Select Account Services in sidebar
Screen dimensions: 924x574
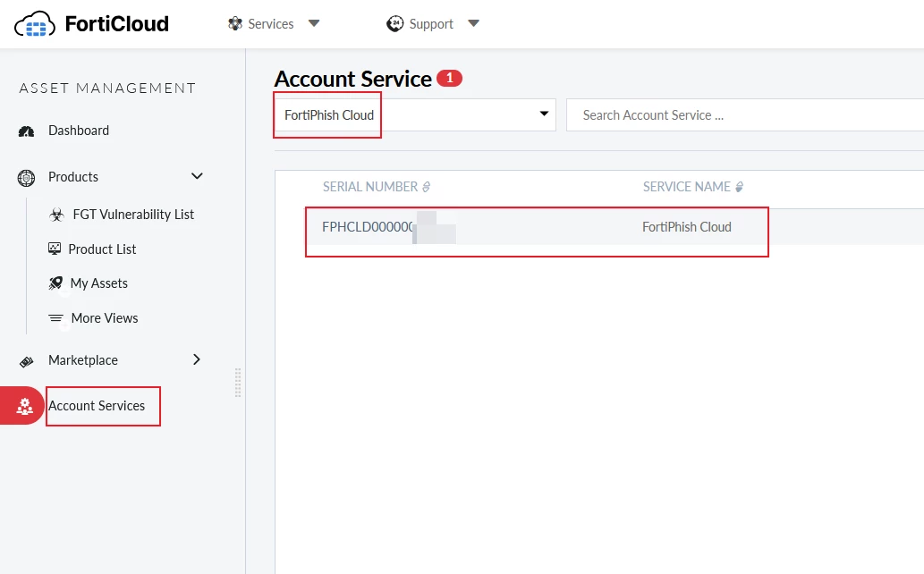click(97, 405)
